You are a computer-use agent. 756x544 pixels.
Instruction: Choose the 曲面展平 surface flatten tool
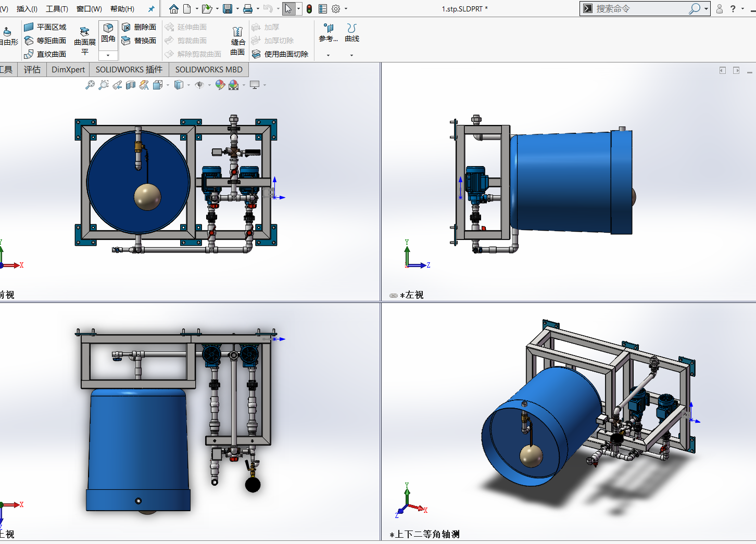[84, 41]
